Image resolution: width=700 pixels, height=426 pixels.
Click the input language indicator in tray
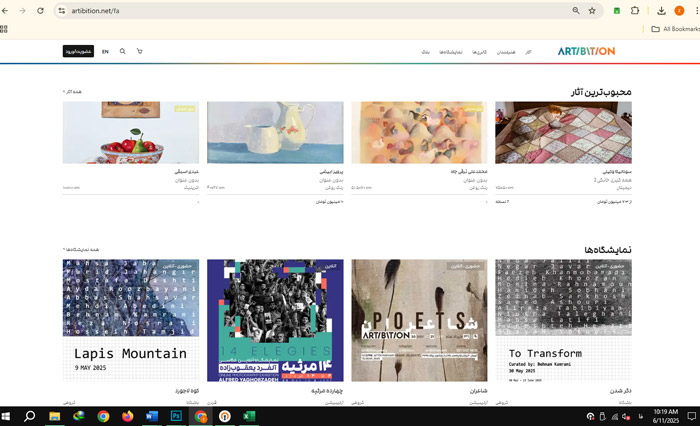click(641, 417)
